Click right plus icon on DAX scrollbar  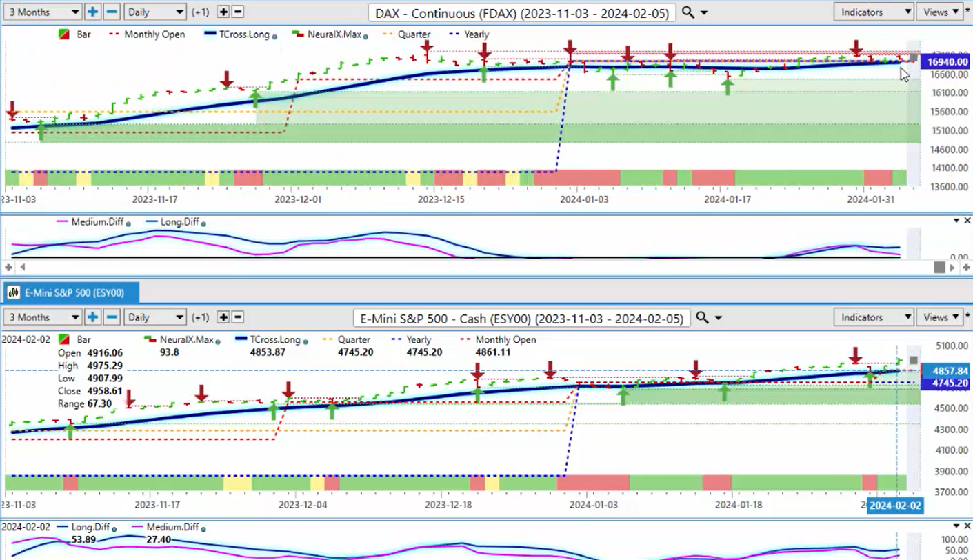point(966,267)
